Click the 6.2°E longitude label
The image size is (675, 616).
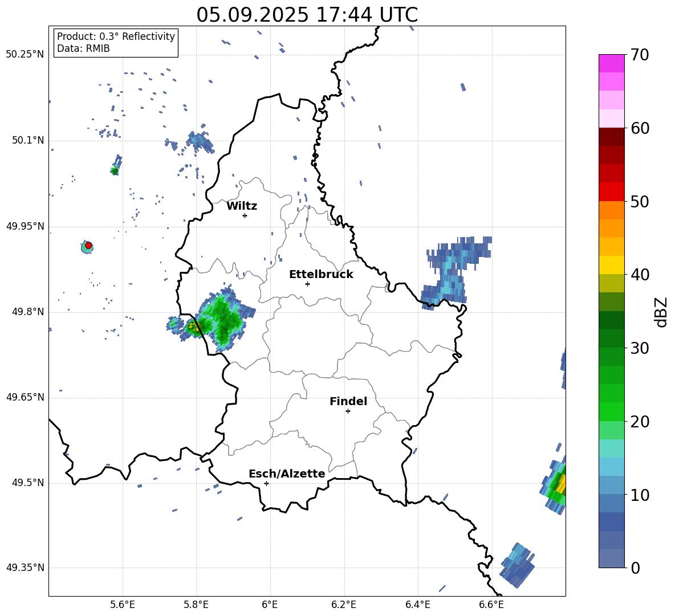pos(344,605)
